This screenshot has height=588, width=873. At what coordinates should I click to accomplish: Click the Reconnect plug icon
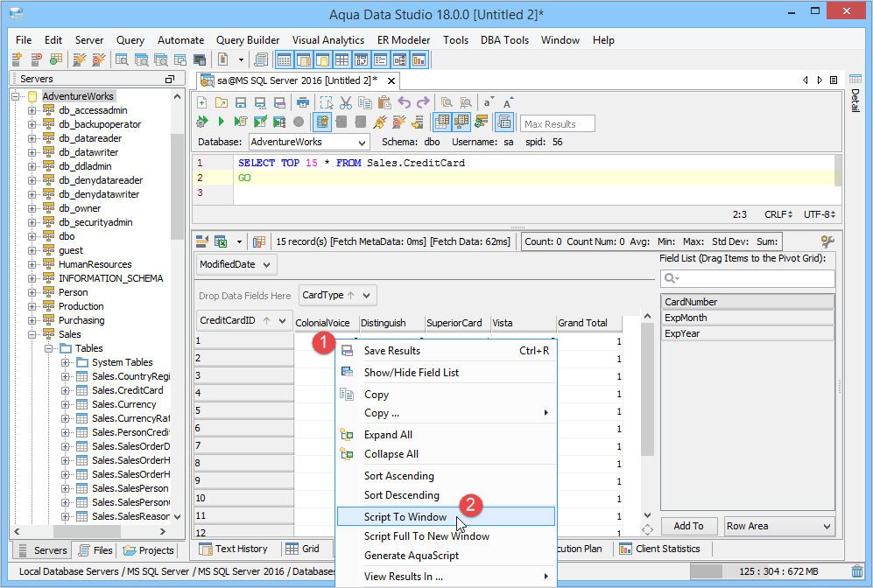380,122
